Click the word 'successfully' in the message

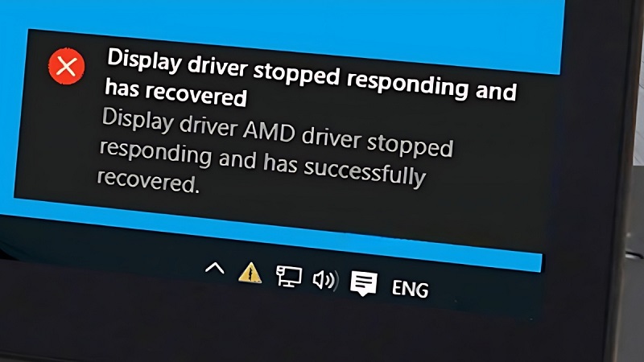(x=365, y=172)
